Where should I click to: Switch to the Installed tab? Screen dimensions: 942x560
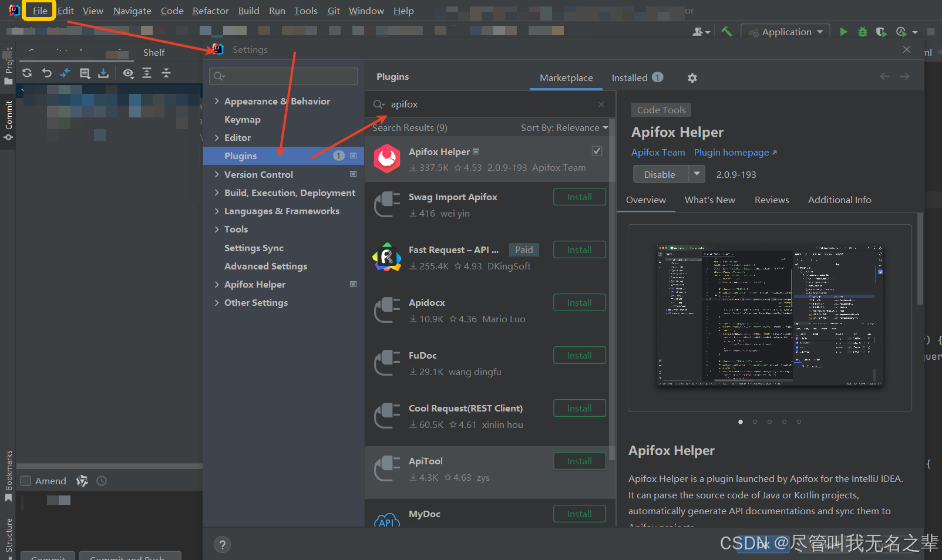[637, 77]
